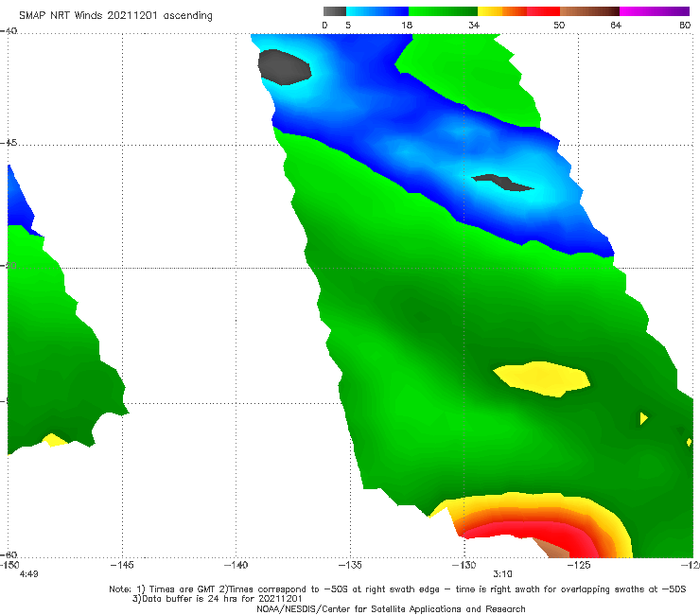The height and width of the screenshot is (615, 700).
Task: Click the color bar label '64'
Action: (x=616, y=25)
